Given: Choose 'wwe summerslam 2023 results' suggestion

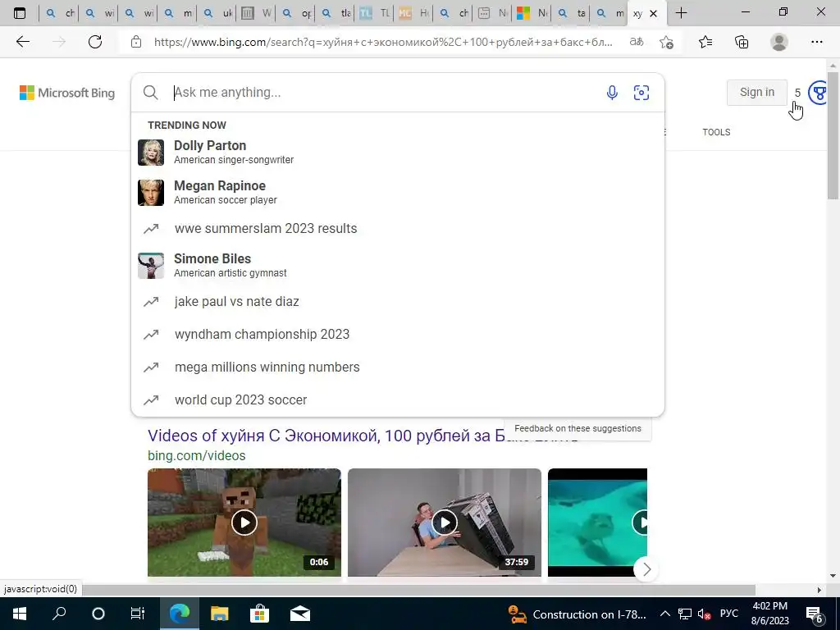Looking at the screenshot, I should [x=398, y=228].
